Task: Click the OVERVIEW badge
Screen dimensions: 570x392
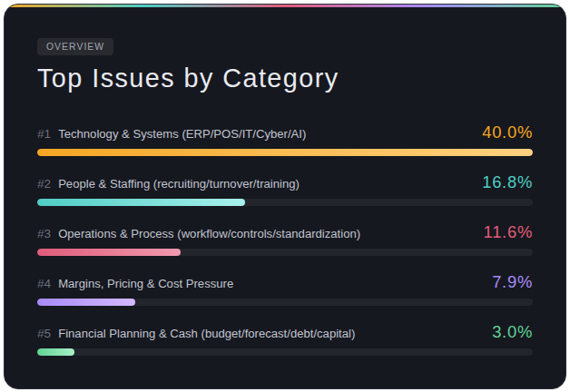Action: coord(75,46)
